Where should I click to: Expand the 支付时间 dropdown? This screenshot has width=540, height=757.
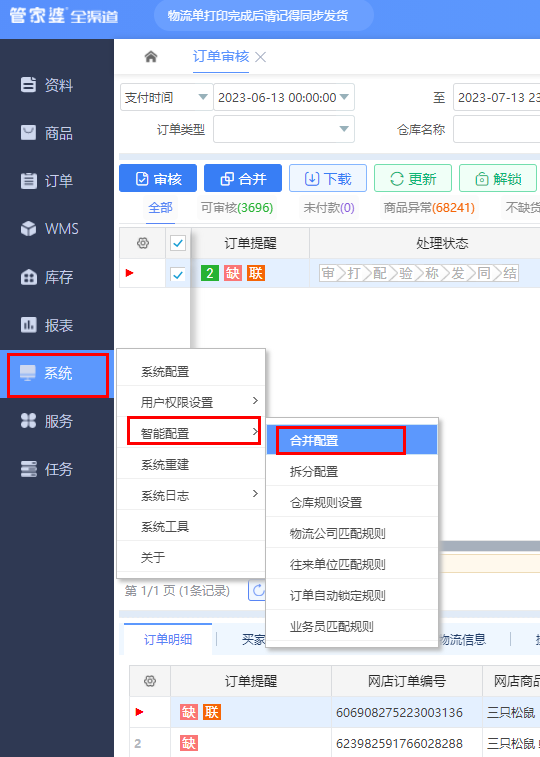coord(166,98)
